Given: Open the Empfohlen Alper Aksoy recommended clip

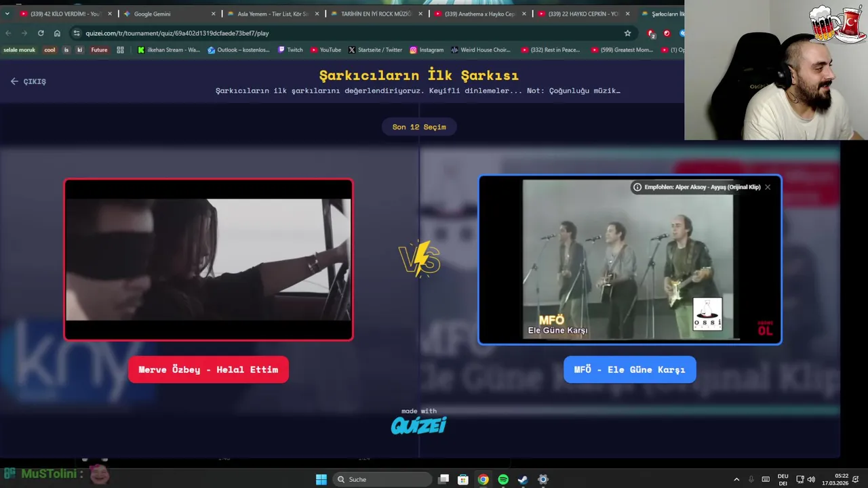Looking at the screenshot, I should click(x=696, y=187).
